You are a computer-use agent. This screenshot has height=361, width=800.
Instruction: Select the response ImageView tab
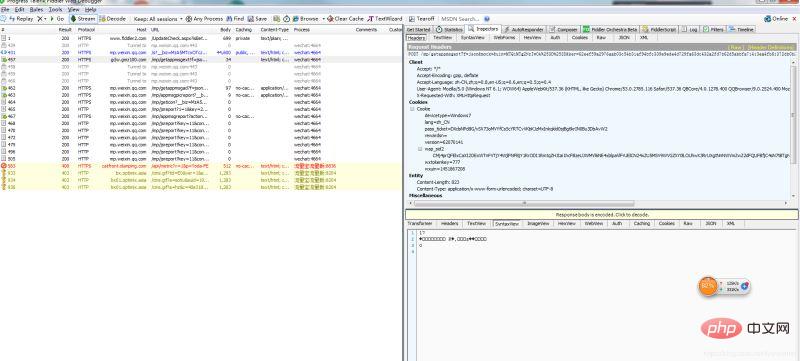[x=537, y=223]
